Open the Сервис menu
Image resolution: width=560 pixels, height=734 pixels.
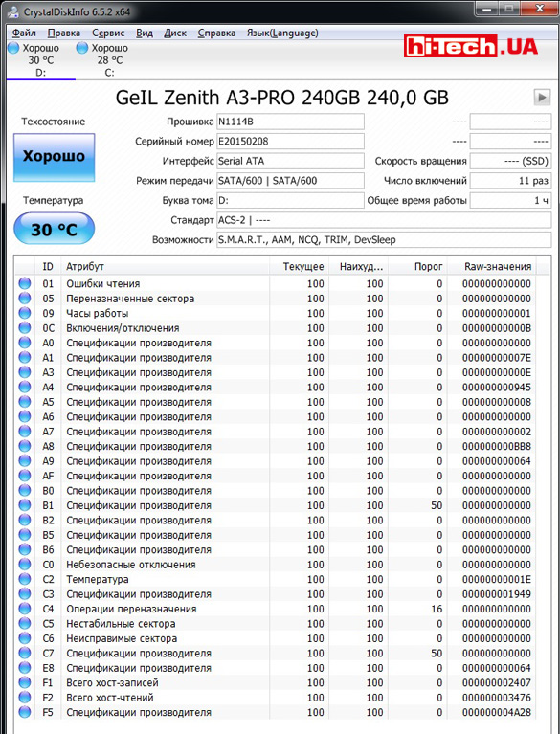(108, 33)
